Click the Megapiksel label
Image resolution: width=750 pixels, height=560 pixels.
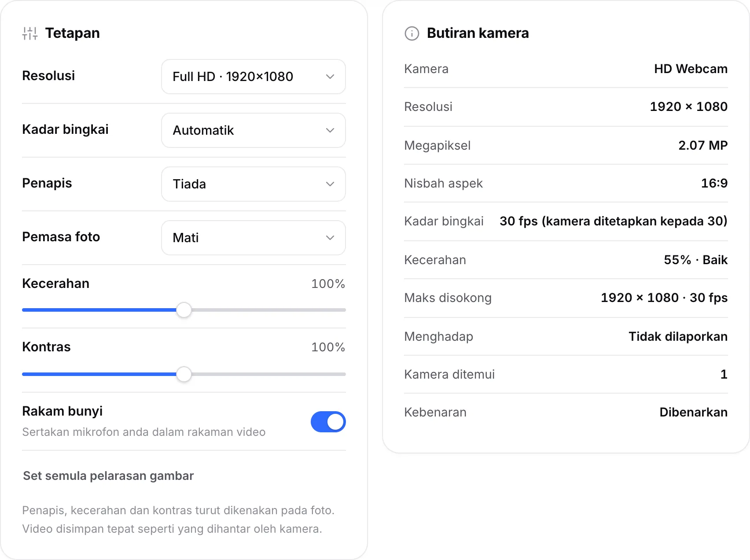pos(437,145)
